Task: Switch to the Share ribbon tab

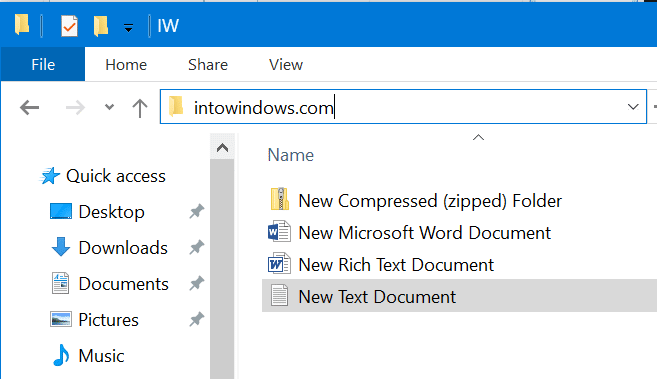Action: (x=208, y=64)
